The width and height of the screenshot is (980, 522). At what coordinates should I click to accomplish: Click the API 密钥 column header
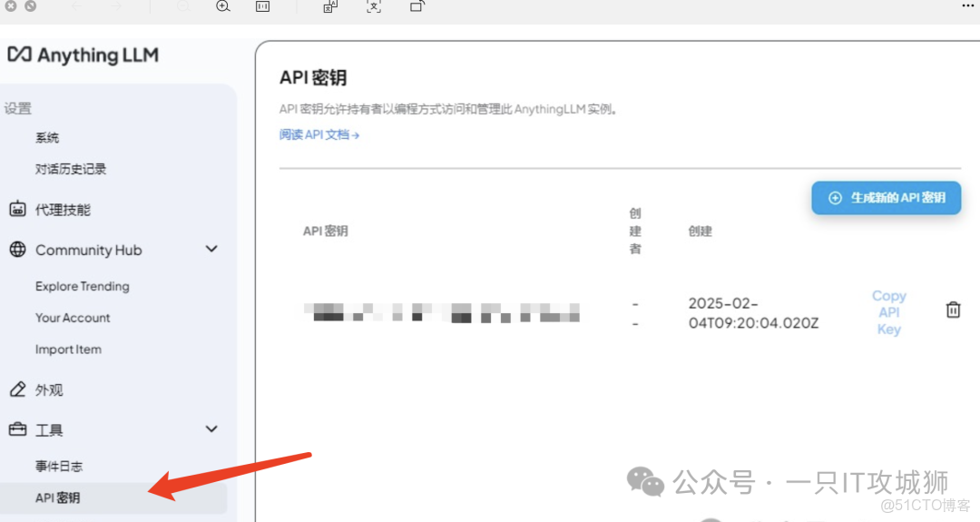pyautogui.click(x=325, y=231)
